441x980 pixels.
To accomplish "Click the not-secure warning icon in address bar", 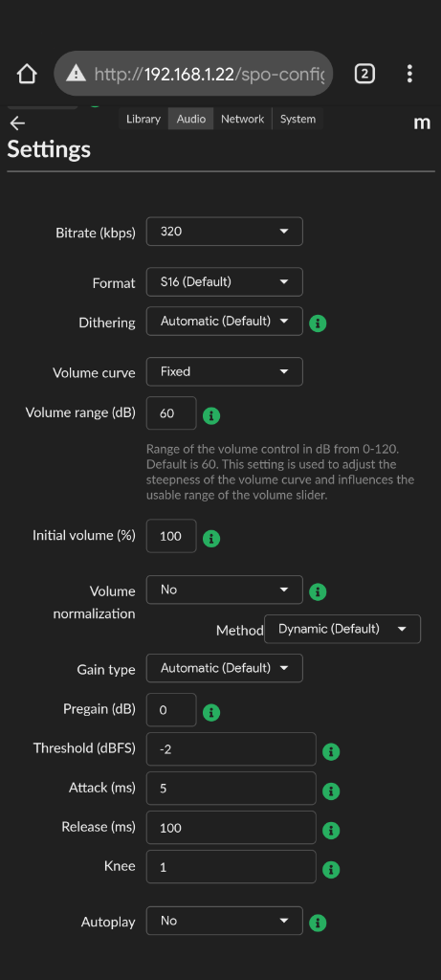I will point(76,74).
